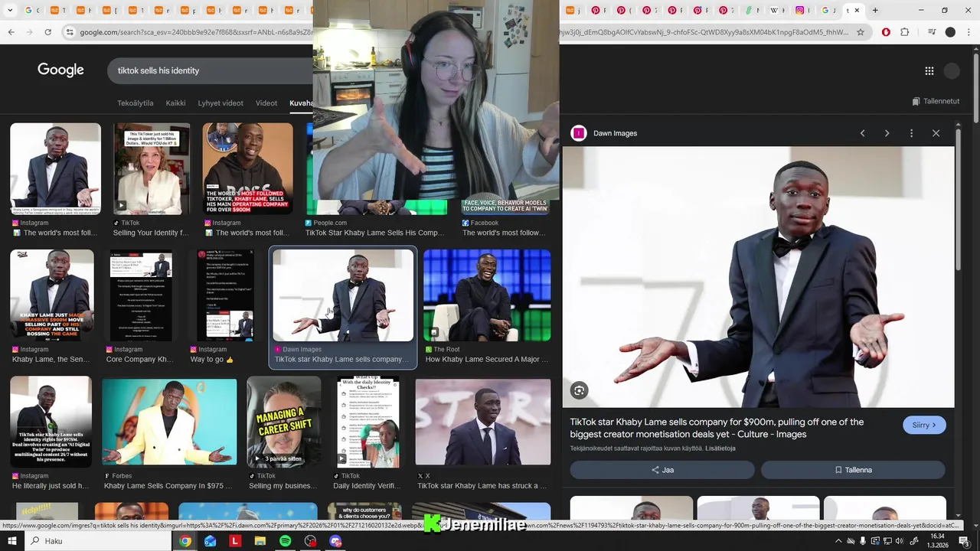
Task: Open a new browser tab
Action: [875, 10]
